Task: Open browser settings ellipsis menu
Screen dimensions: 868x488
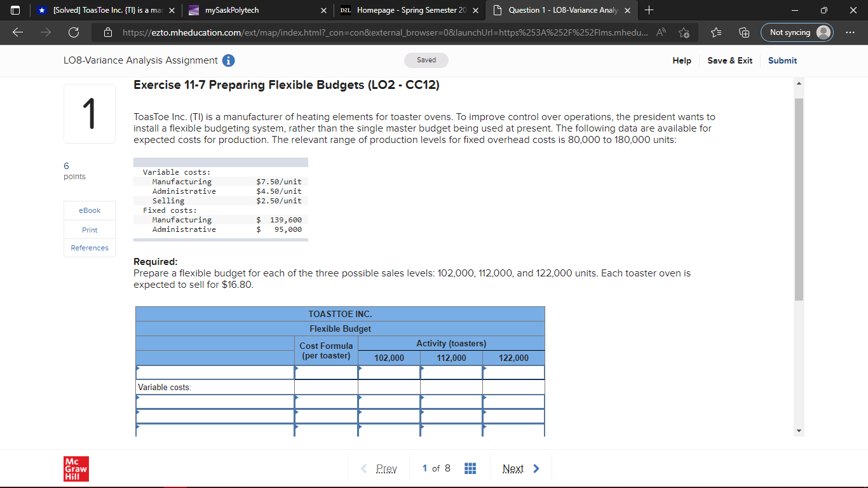Action: [x=851, y=32]
